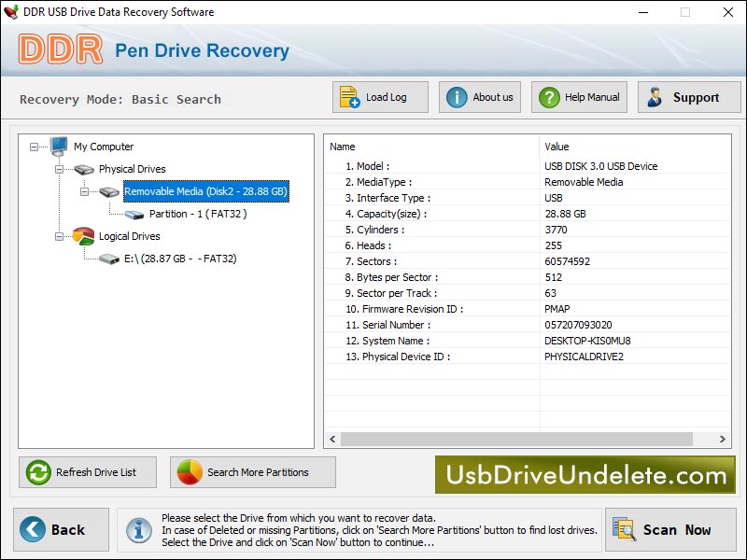Click the blue About us info icon
The image size is (747, 560).
457,97
